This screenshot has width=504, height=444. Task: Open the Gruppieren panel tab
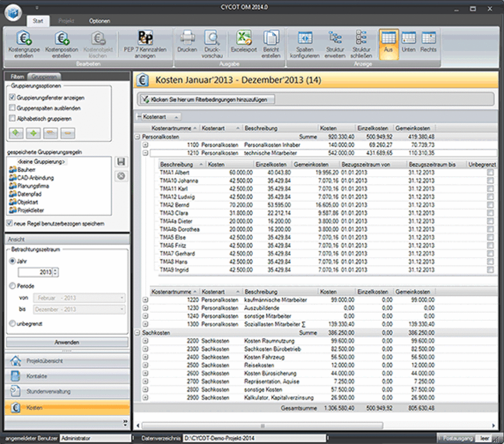[x=44, y=76]
